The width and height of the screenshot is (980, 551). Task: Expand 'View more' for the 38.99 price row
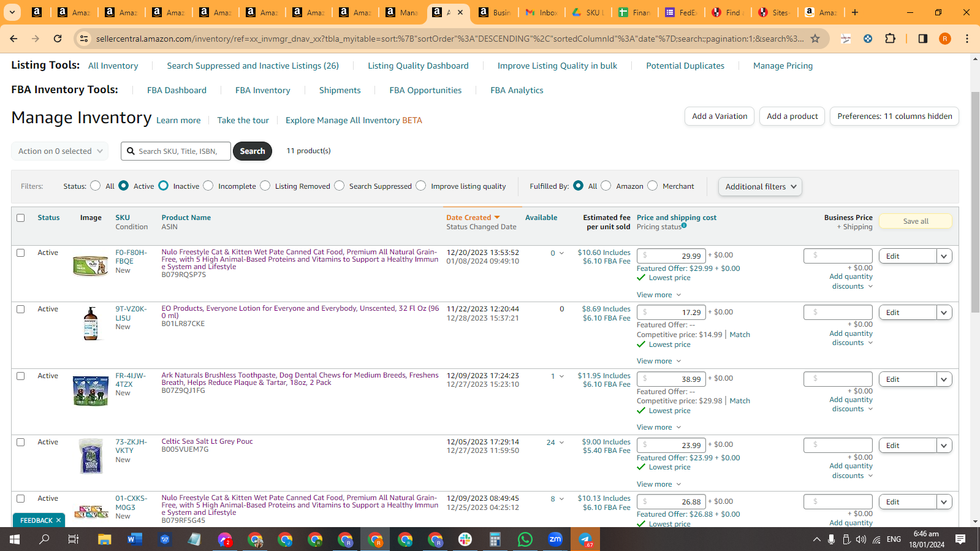click(658, 427)
